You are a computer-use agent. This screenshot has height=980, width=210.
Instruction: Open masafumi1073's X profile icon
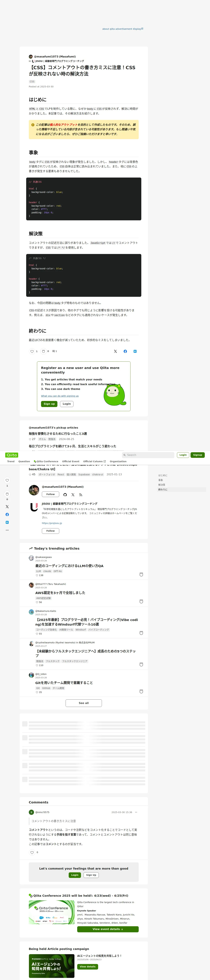coord(73,495)
